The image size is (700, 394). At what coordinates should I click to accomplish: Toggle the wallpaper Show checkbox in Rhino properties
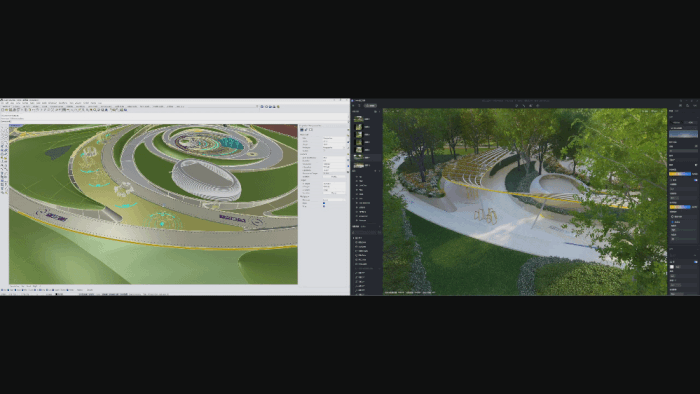tap(324, 203)
